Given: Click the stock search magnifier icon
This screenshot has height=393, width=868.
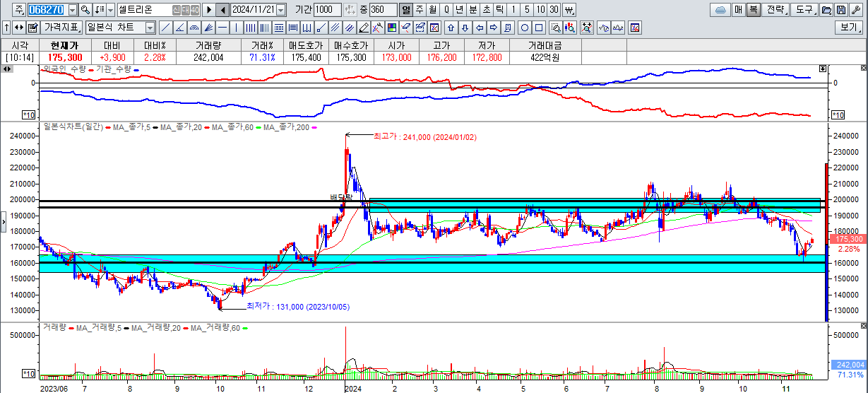Looking at the screenshot, I should point(85,10).
